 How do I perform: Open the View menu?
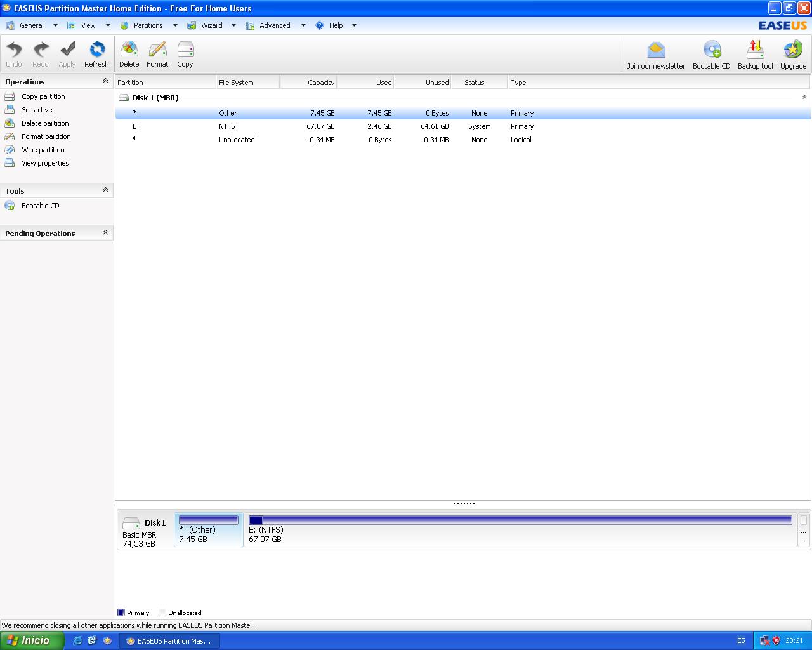(88, 25)
